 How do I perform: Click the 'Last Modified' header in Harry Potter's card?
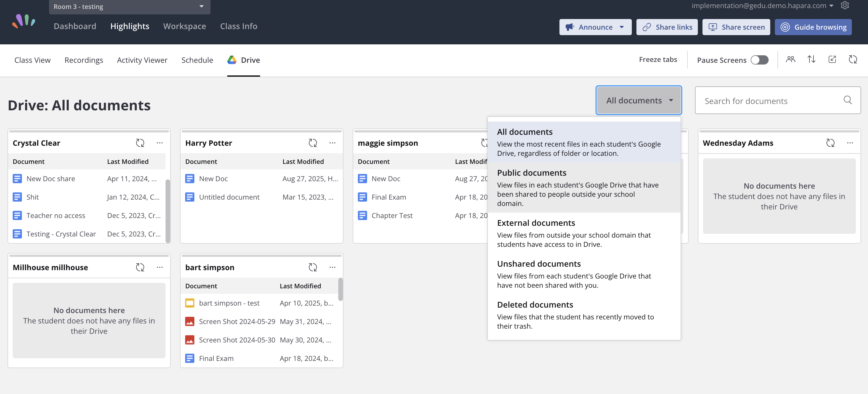point(303,162)
